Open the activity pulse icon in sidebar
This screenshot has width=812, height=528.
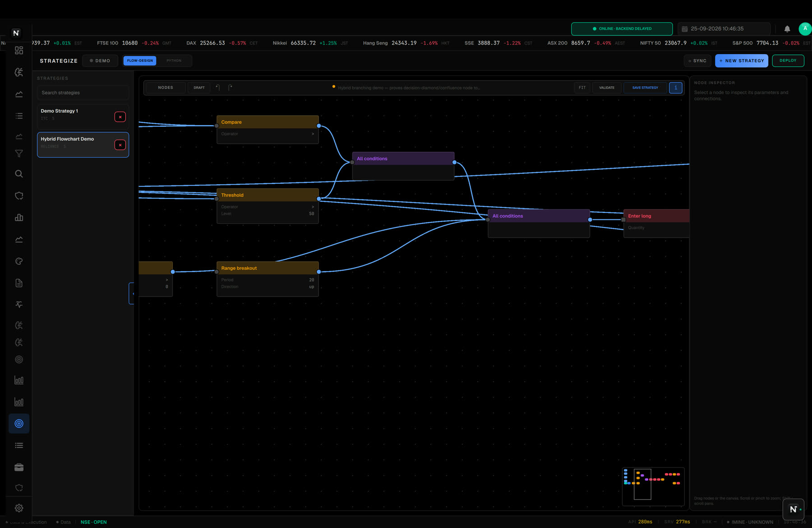pos(19,305)
